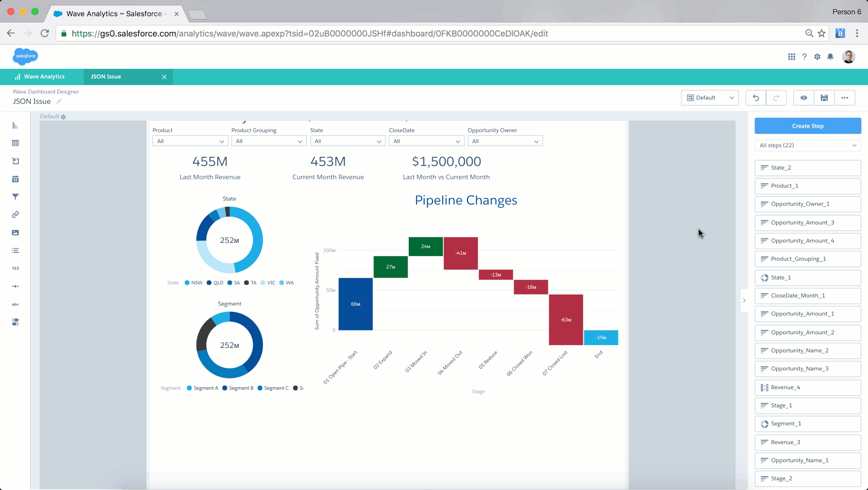Select the Opportunity_Name_1 step
Image resolution: width=868 pixels, height=490 pixels.
(x=808, y=460)
